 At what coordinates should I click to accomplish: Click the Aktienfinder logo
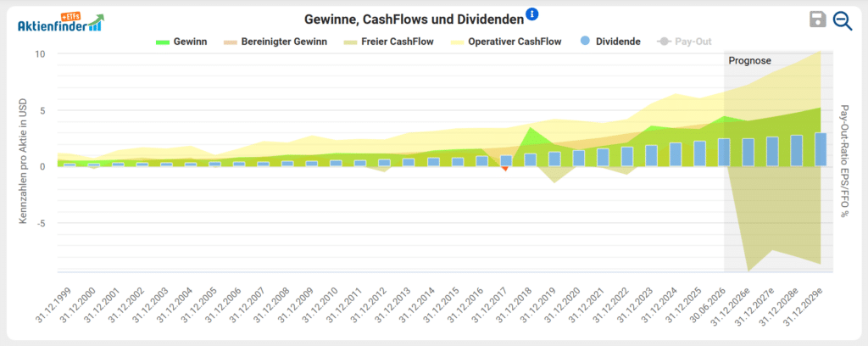point(60,21)
